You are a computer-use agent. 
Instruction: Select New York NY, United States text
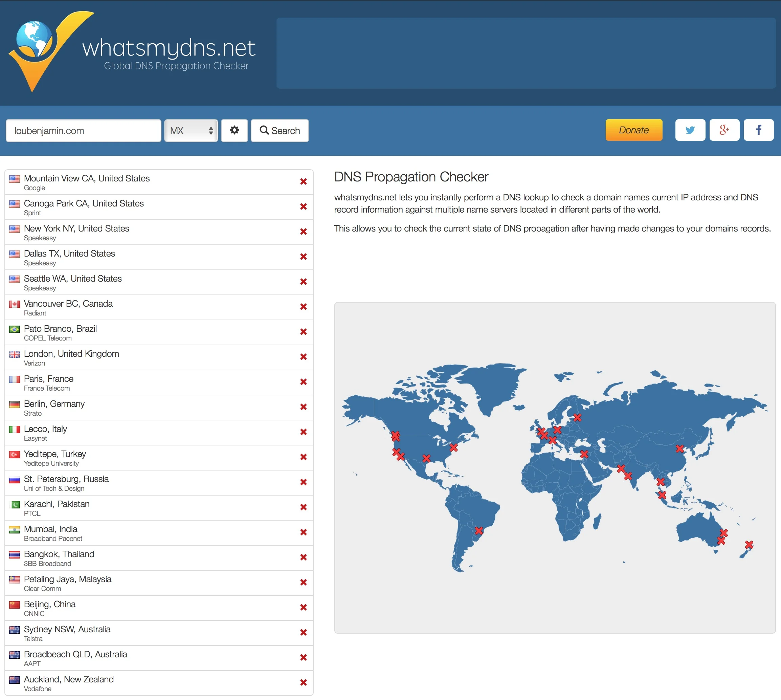[x=76, y=228]
